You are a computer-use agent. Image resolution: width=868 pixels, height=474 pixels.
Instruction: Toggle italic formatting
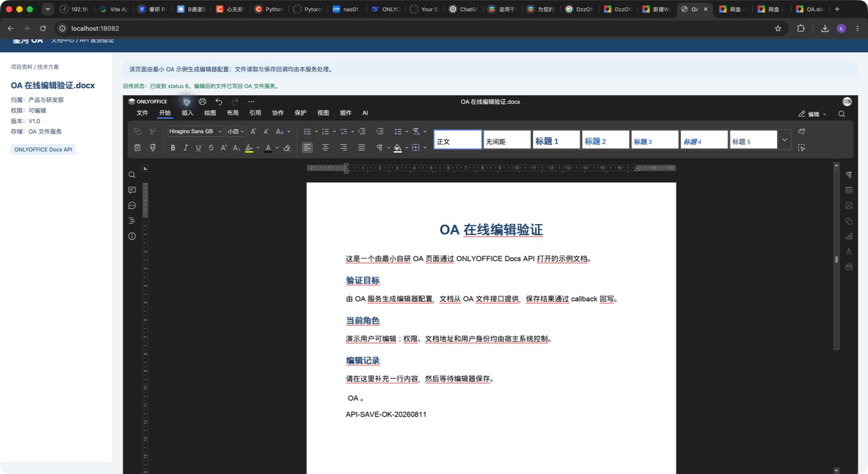click(x=185, y=148)
